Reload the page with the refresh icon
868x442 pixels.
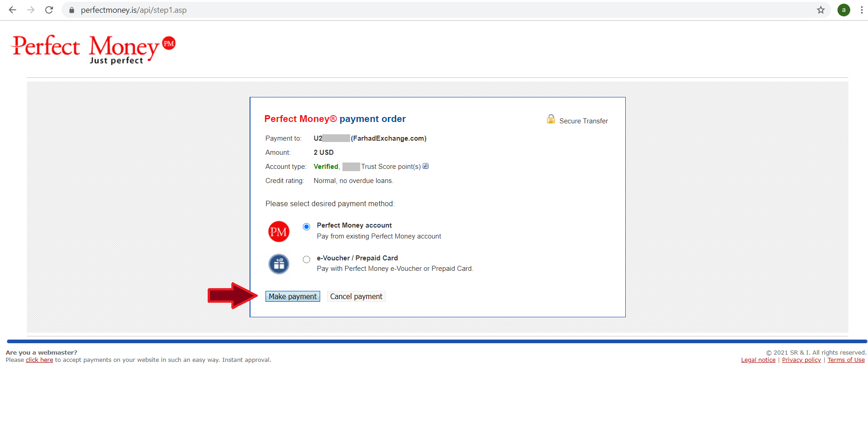(x=49, y=10)
